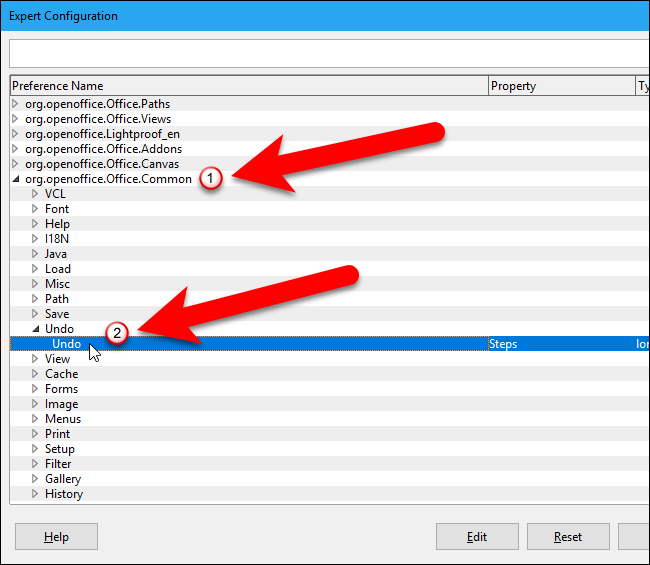Select the Misc tree item label
The height and width of the screenshot is (565, 650).
coord(57,284)
